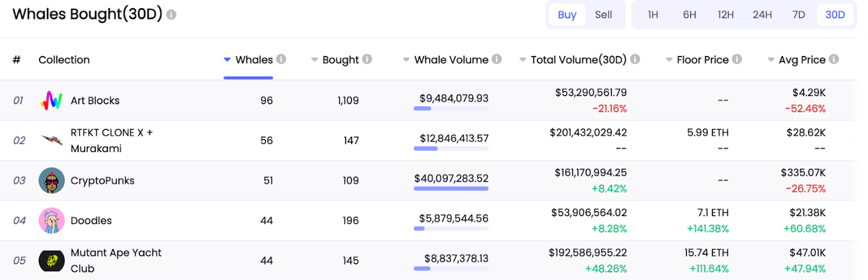868x280 pixels.
Task: Open the Art Blocks collection link
Action: (95, 101)
